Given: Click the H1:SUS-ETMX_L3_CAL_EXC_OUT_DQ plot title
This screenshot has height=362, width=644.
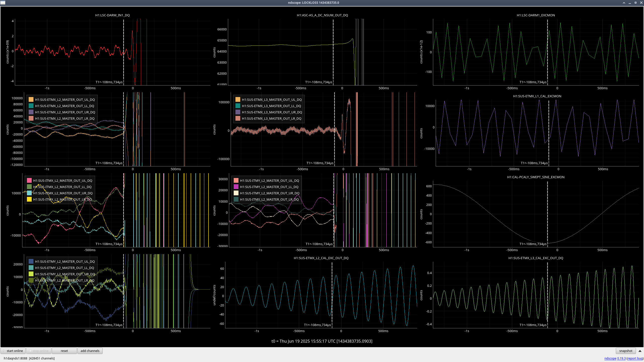Looking at the screenshot, I should (x=536, y=258).
